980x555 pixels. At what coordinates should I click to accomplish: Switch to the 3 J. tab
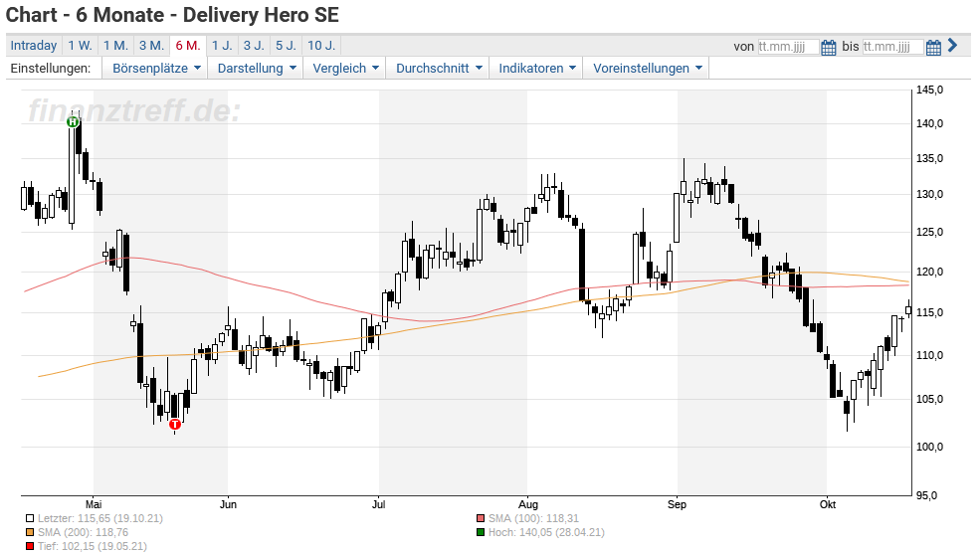tap(254, 46)
